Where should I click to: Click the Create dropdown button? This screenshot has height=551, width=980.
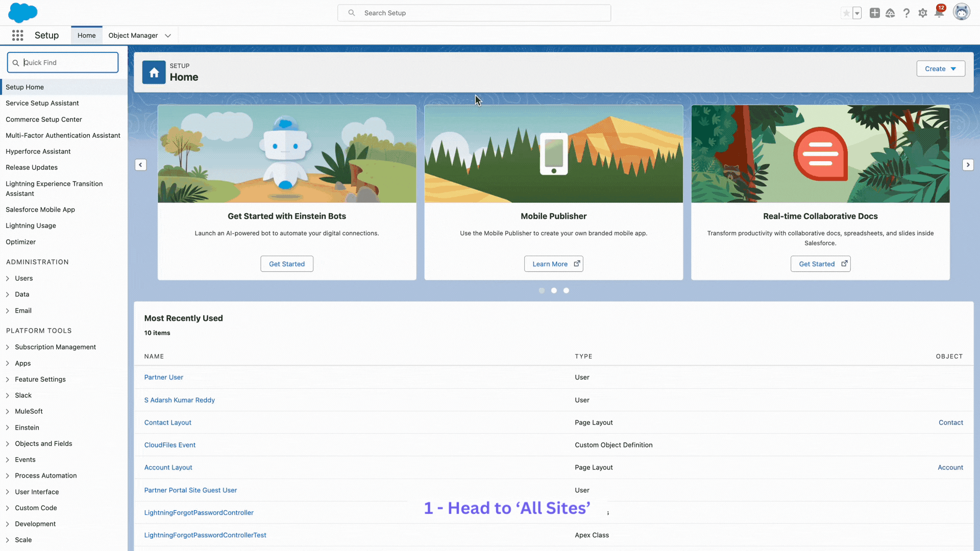[x=940, y=68]
